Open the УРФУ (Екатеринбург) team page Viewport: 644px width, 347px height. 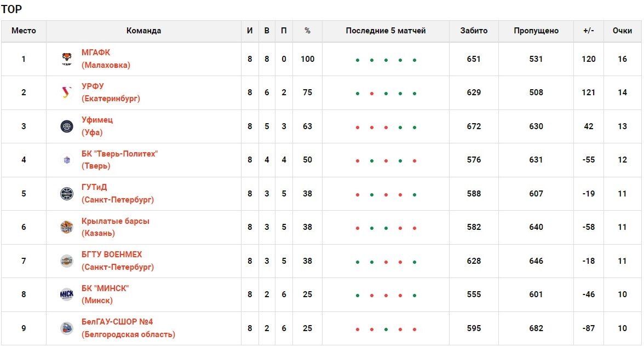click(x=111, y=92)
